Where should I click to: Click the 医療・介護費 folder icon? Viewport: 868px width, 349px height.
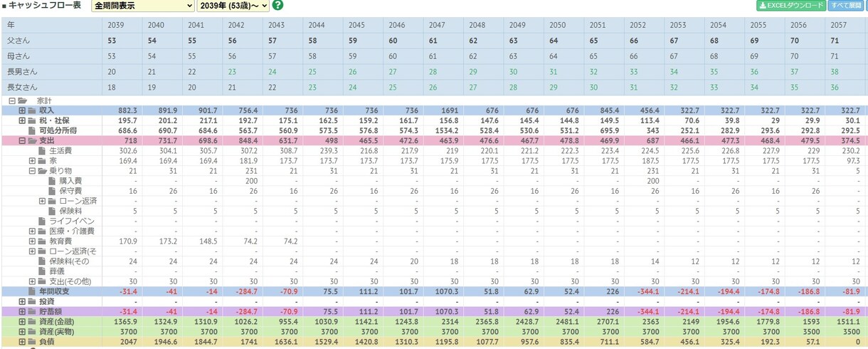pyautogui.click(x=42, y=231)
